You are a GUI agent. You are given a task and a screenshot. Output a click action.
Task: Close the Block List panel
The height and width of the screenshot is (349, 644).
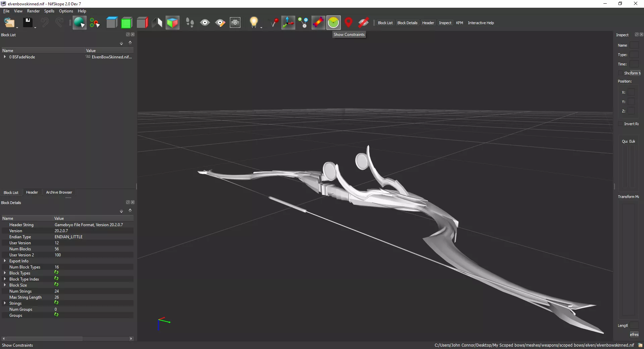[132, 34]
